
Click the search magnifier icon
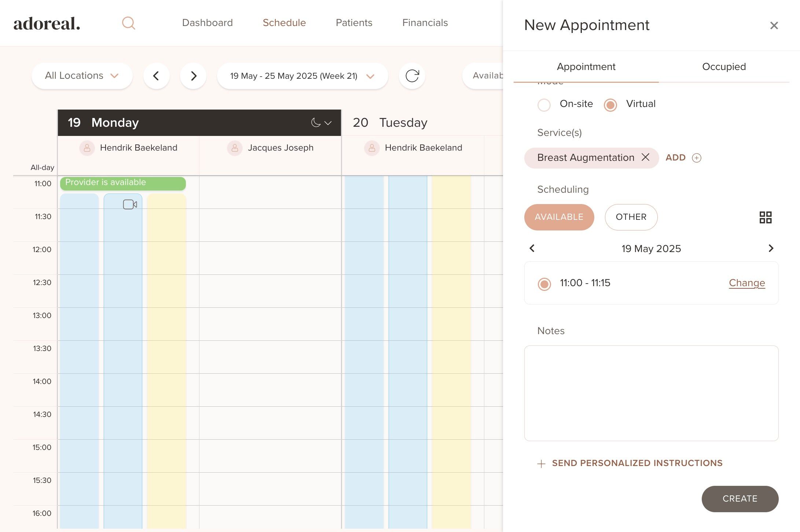(128, 23)
